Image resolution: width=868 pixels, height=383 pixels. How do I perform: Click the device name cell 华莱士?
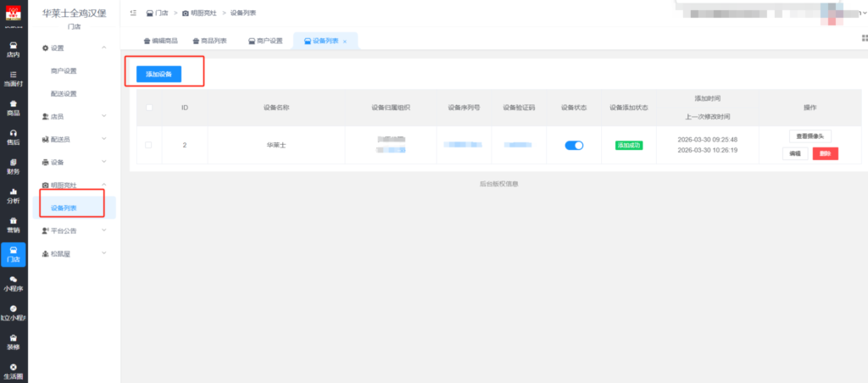tap(276, 145)
